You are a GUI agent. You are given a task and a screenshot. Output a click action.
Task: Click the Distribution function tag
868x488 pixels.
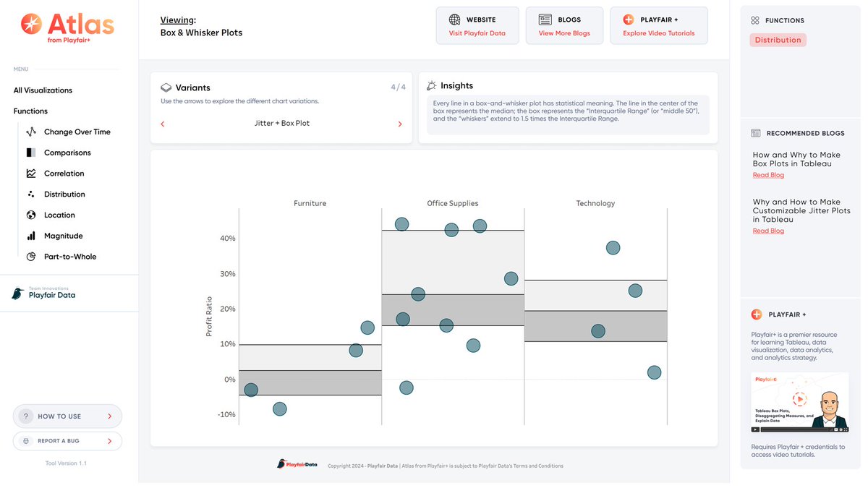[778, 40]
